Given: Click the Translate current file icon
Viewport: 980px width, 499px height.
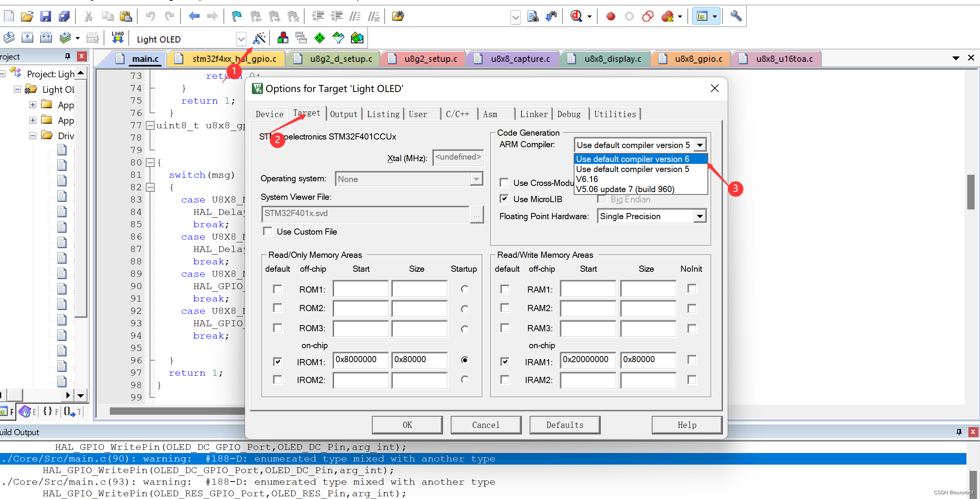Looking at the screenshot, I should (x=9, y=38).
